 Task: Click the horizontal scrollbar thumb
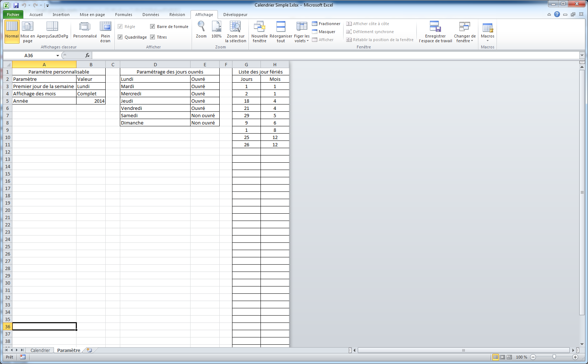click(x=463, y=350)
